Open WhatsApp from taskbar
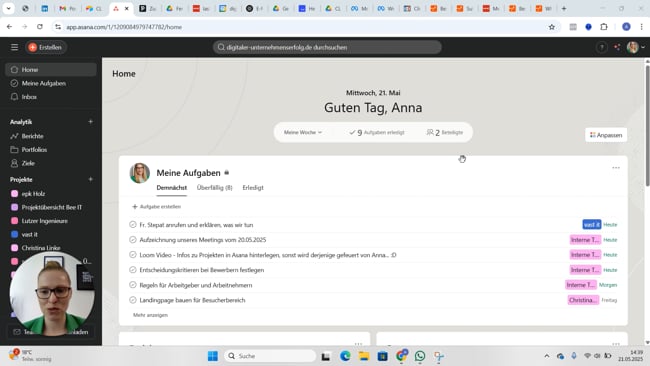This screenshot has width=650, height=366. (x=420, y=356)
